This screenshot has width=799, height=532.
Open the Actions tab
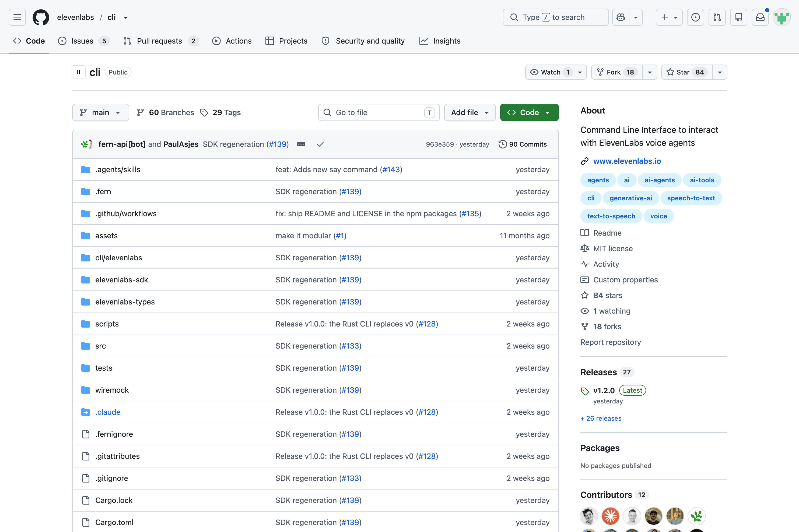232,41
